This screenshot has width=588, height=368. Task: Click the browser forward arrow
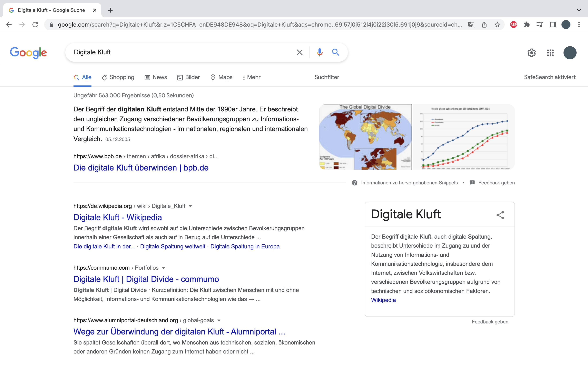[22, 25]
